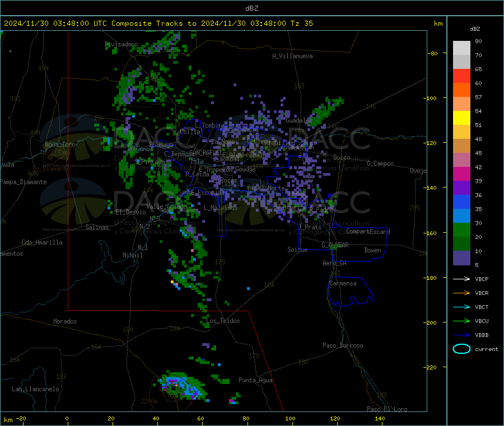
Task: Click the 80 dBZ light gray swatch
Action: (x=461, y=48)
